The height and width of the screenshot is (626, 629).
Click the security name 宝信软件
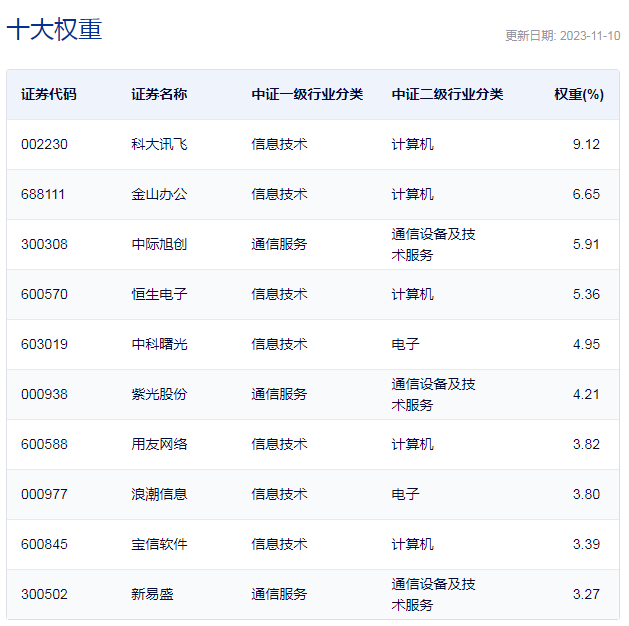(159, 544)
